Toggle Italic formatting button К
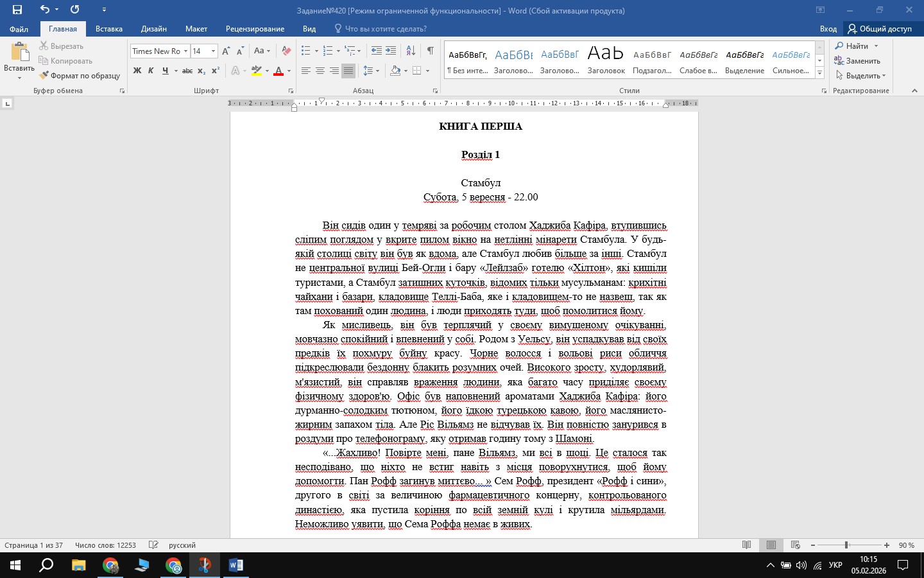The width and height of the screenshot is (924, 578). point(151,71)
